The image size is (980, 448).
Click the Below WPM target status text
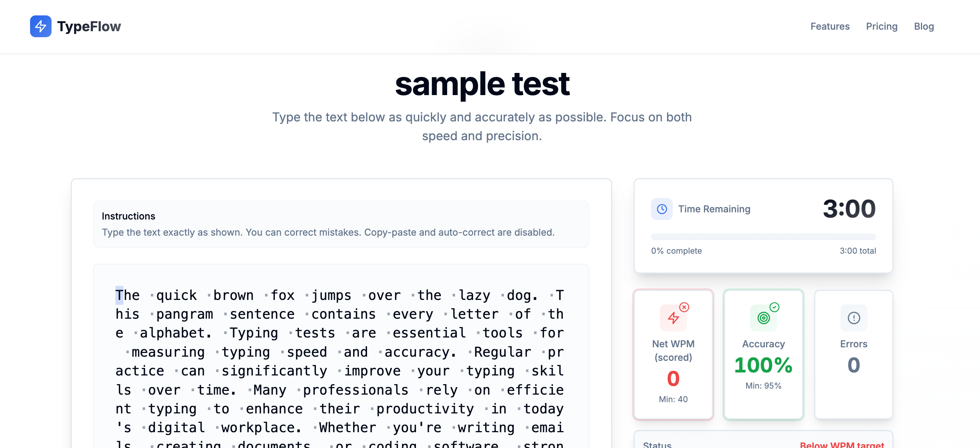tap(842, 444)
